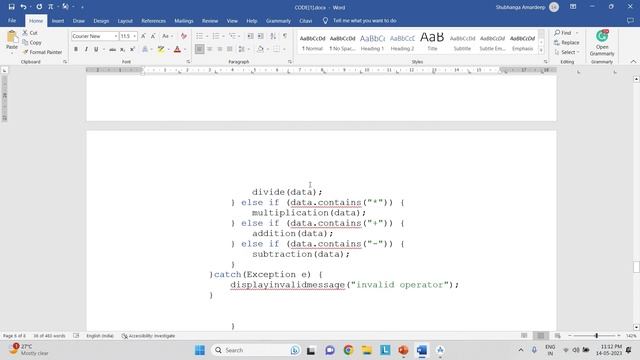Click the spelling proofing icon in status bar
Screen dimensions: 640x360
click(x=76, y=336)
